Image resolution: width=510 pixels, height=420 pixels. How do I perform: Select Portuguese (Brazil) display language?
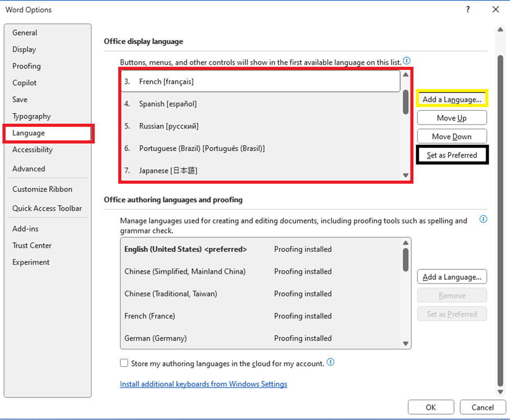(x=260, y=149)
